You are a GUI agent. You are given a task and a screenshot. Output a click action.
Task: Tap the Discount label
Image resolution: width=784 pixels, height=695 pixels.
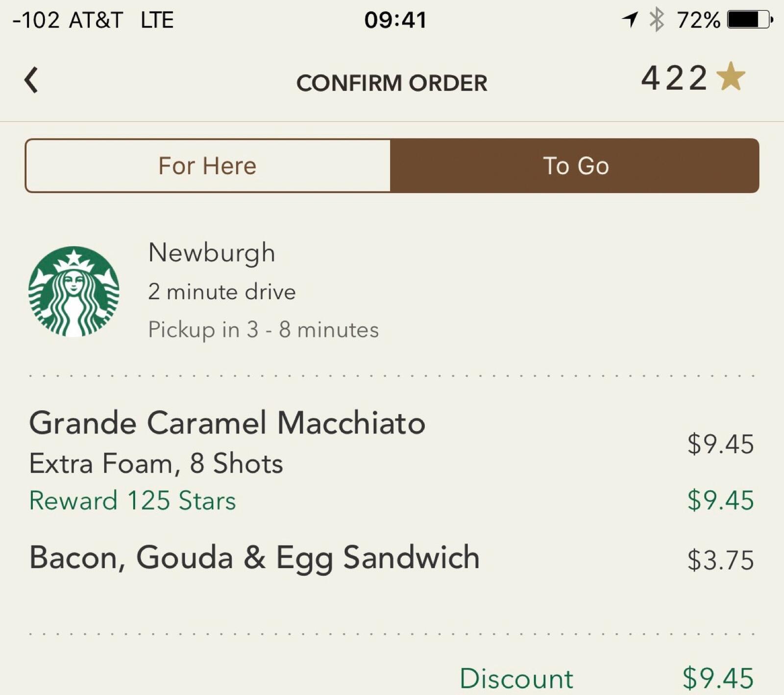click(516, 678)
